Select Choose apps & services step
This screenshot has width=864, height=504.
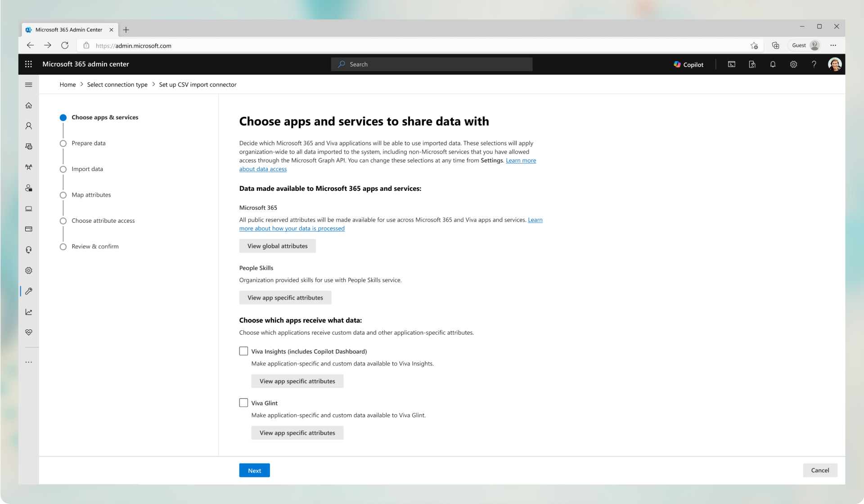(99, 117)
